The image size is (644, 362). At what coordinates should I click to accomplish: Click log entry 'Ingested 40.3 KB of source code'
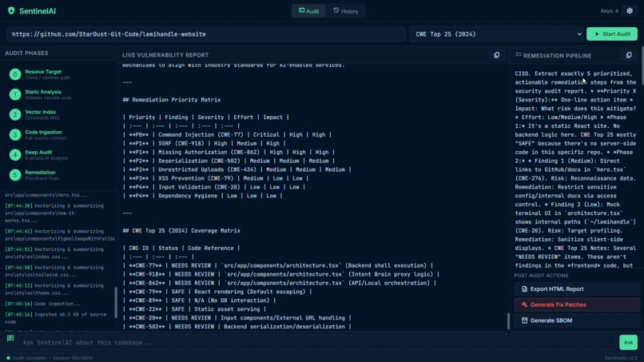pyautogui.click(x=56, y=318)
